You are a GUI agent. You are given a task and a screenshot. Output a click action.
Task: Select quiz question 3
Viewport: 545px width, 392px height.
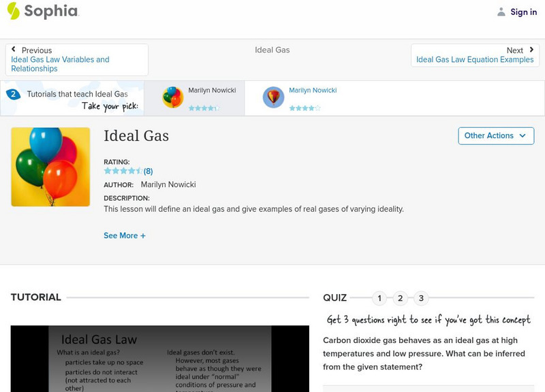(x=421, y=298)
